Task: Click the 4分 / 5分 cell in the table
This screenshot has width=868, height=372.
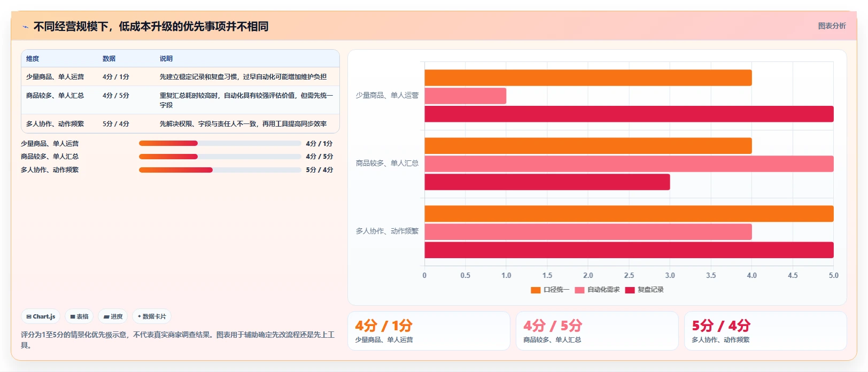Action: pos(116,96)
